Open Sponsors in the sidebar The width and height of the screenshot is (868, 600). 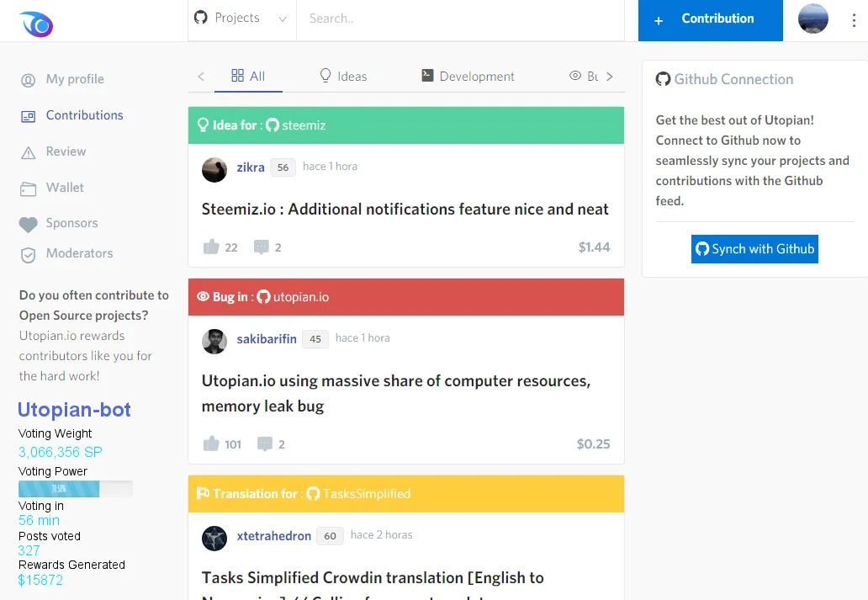[59, 223]
